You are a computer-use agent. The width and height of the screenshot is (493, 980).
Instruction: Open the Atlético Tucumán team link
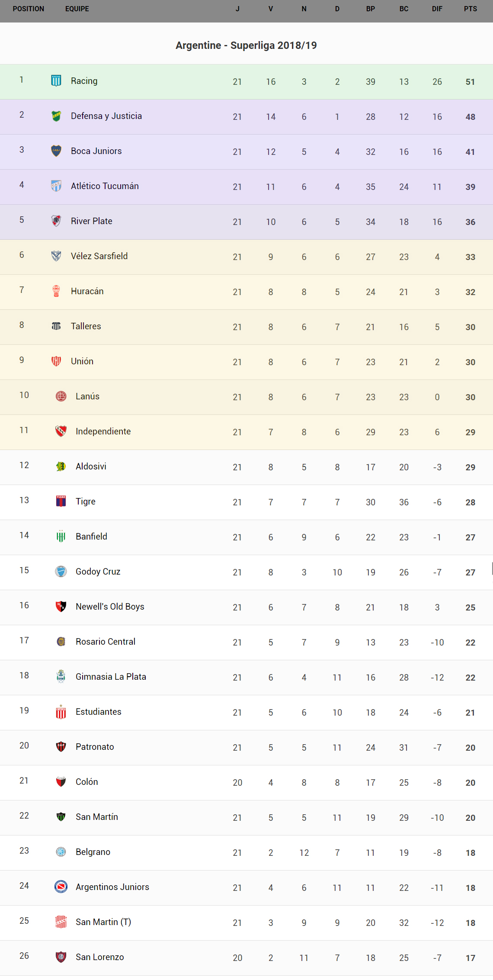click(105, 186)
